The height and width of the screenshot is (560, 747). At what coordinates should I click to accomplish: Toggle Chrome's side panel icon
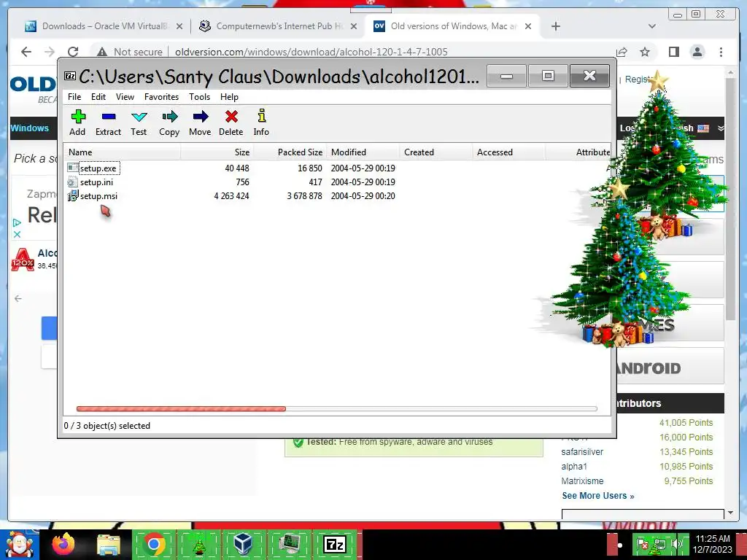coord(673,52)
